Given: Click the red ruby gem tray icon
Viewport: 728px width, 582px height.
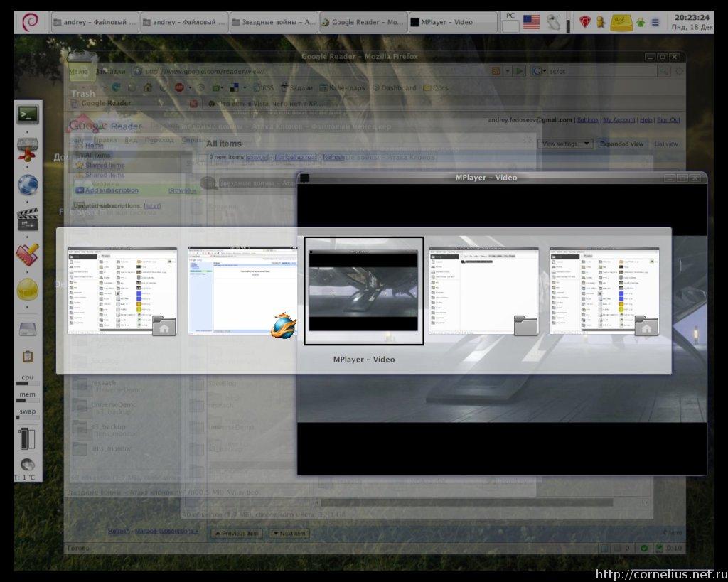Looking at the screenshot, I should (x=584, y=22).
